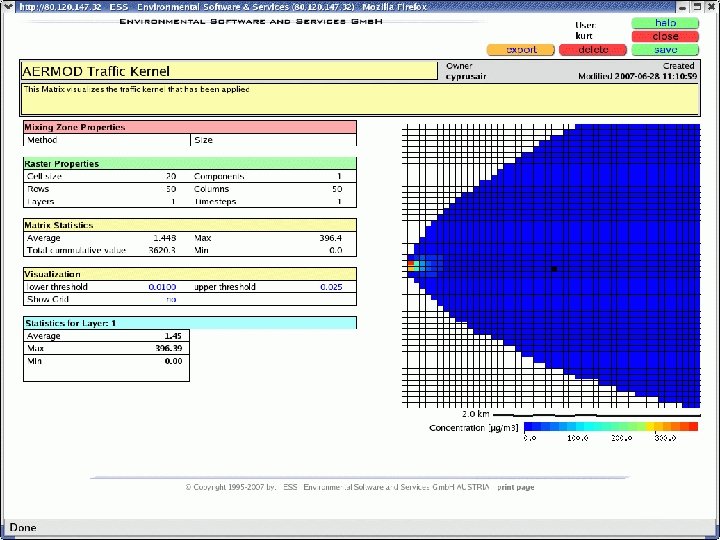Click the orange export button
The image size is (720, 540).
521,50
